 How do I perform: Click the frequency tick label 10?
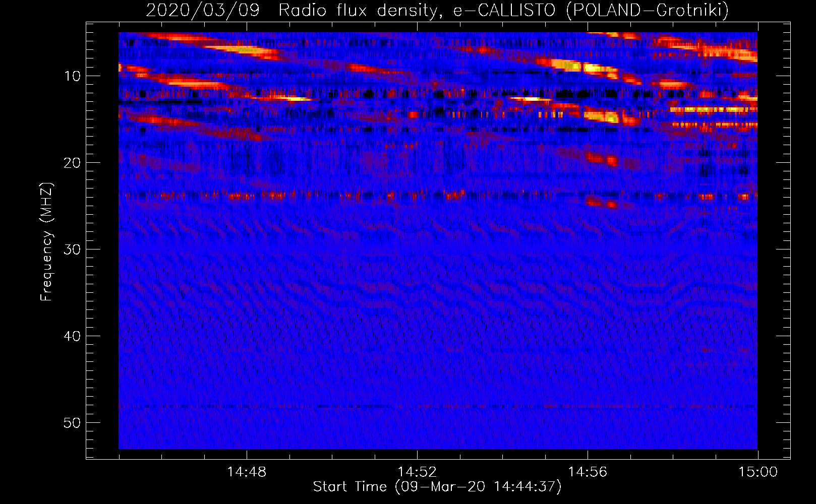[73, 76]
